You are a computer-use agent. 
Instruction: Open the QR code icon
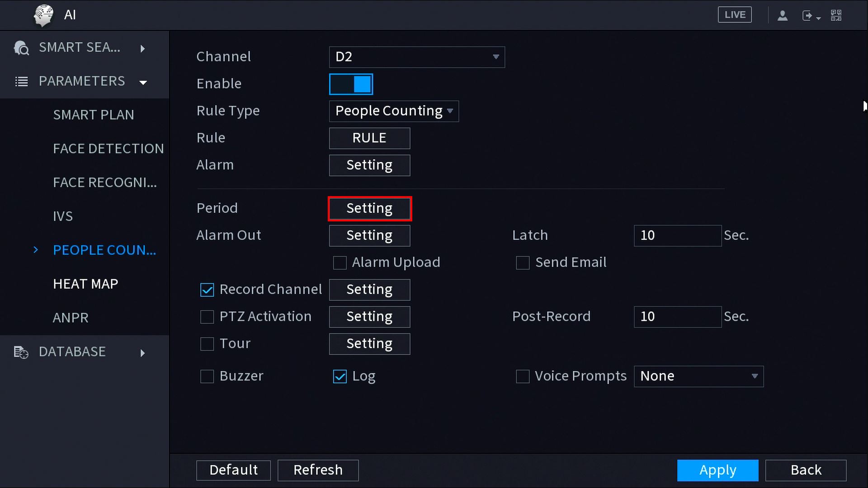click(x=836, y=15)
